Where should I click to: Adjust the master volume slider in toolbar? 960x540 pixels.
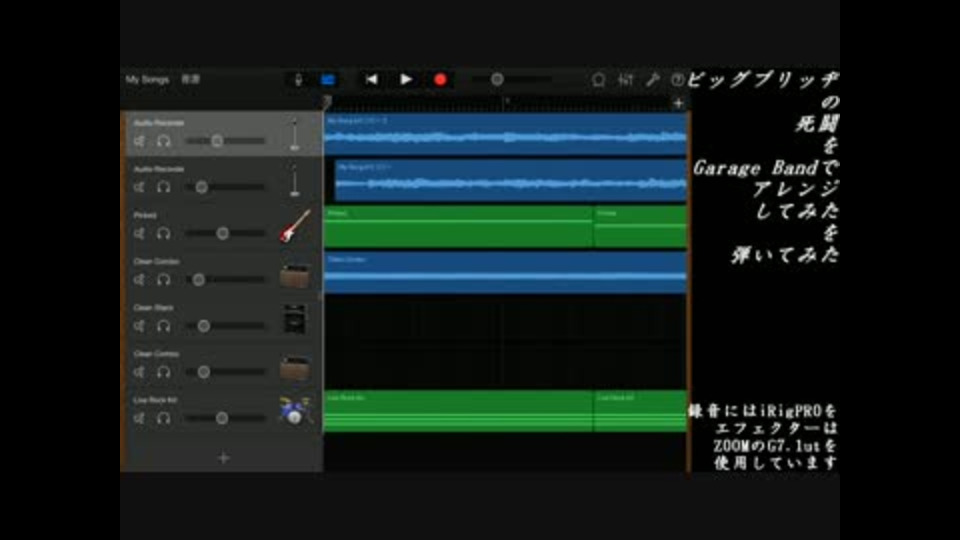[511, 80]
